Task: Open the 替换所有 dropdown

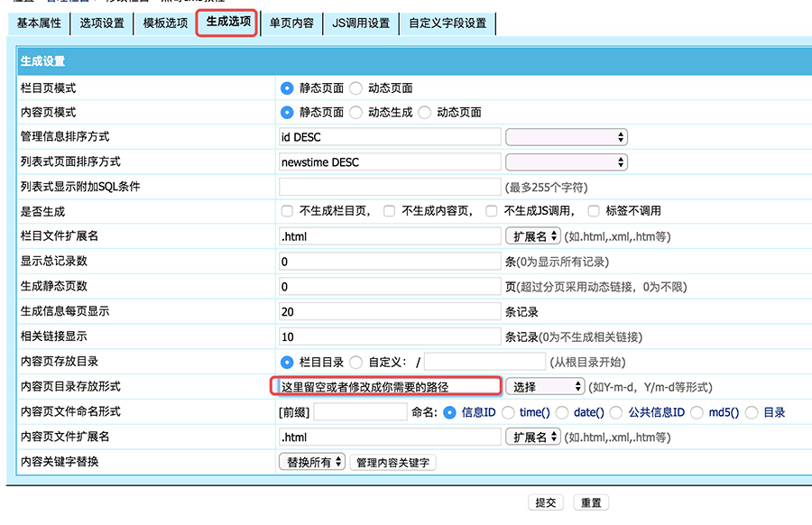Action: pyautogui.click(x=312, y=463)
